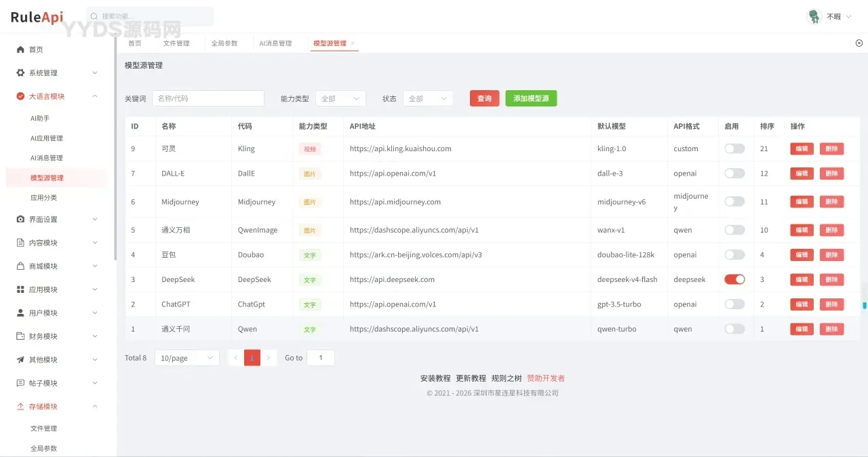868x457 pixels.
Task: Open AI助手 in the sidebar
Action: coord(40,118)
